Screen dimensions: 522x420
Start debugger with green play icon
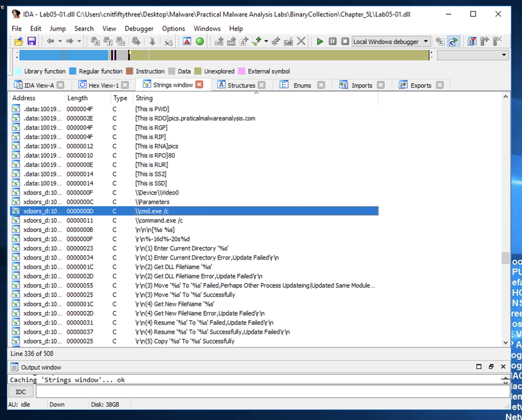320,42
